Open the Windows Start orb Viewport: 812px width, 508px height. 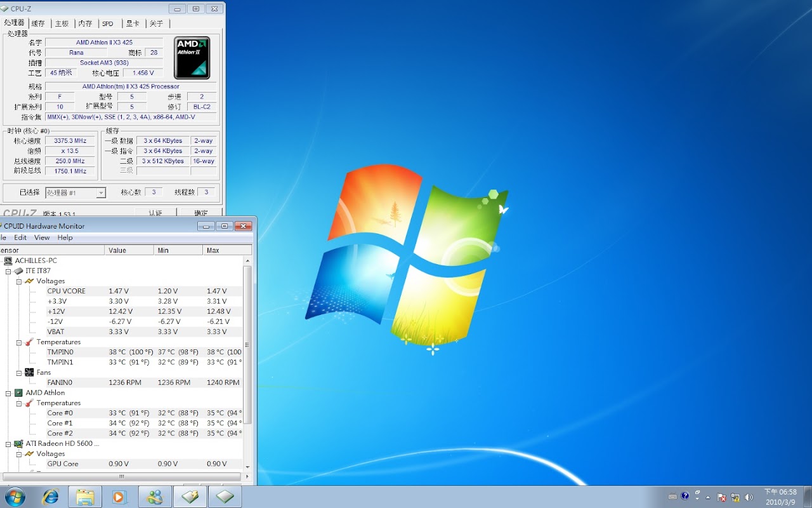click(x=15, y=497)
